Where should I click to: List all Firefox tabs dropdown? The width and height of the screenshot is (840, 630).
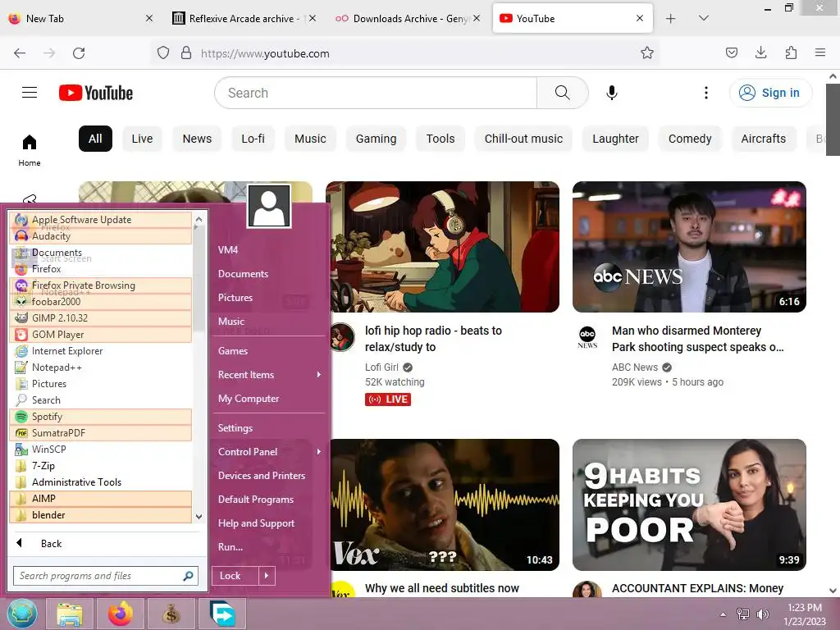point(704,18)
